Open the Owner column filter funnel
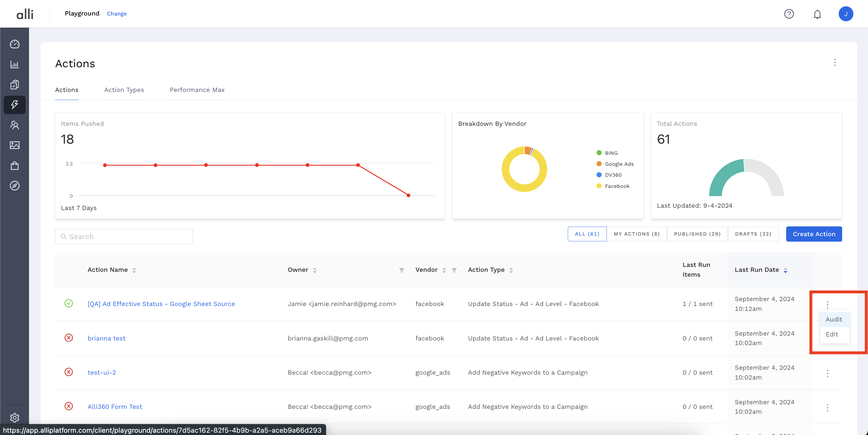868x435 pixels. (x=402, y=270)
